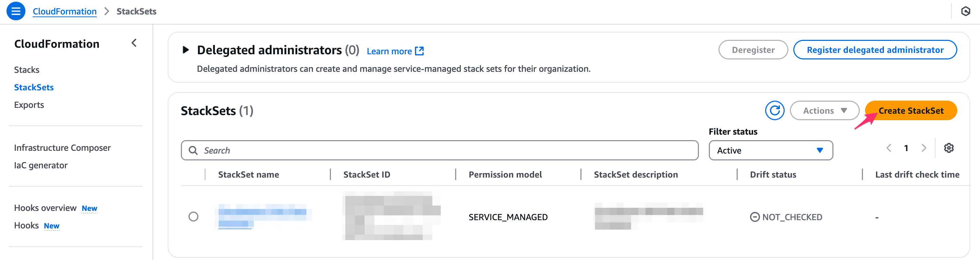The width and height of the screenshot is (980, 260).
Task: Open Infrastructure Composer in sidebar
Action: [x=62, y=148]
